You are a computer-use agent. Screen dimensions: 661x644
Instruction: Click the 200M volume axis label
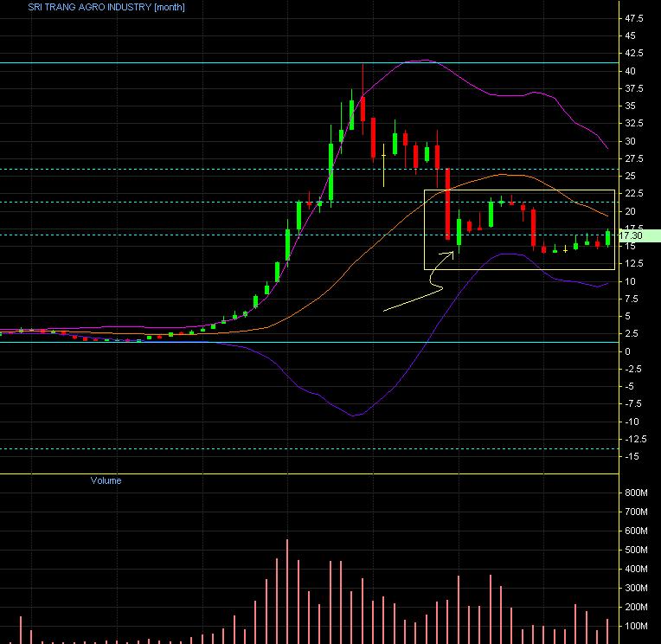[x=637, y=607]
